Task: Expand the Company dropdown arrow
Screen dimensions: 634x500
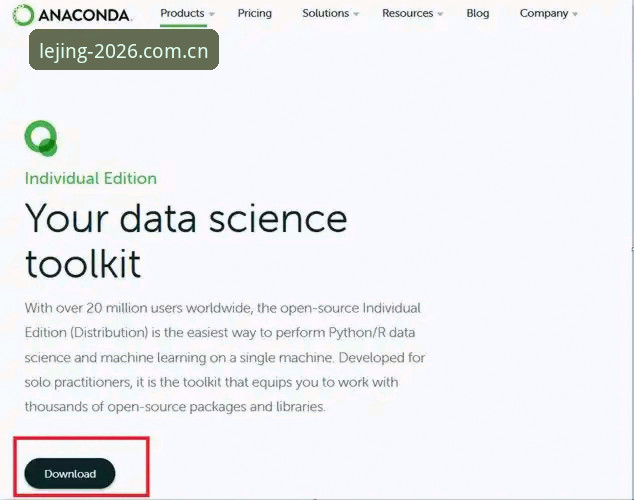Action: (x=575, y=14)
